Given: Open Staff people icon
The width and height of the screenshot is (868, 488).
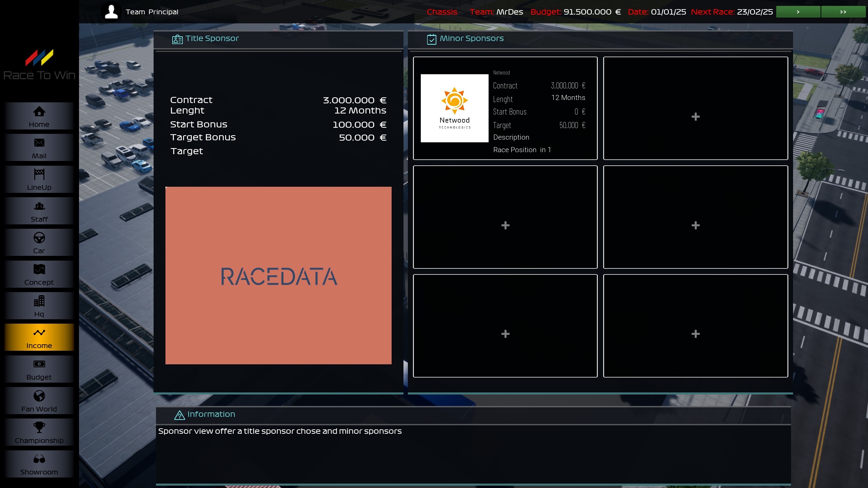Looking at the screenshot, I should coord(39,206).
